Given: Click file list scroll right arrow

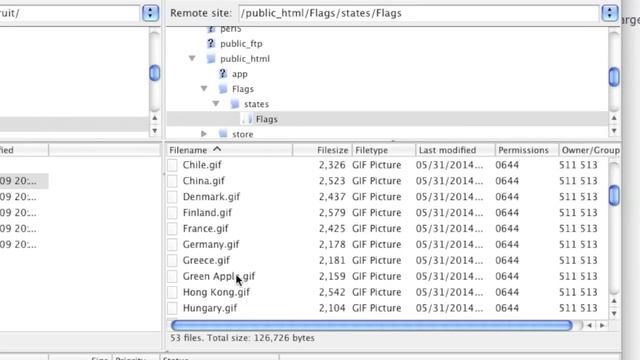Looking at the screenshot, I should (x=602, y=325).
